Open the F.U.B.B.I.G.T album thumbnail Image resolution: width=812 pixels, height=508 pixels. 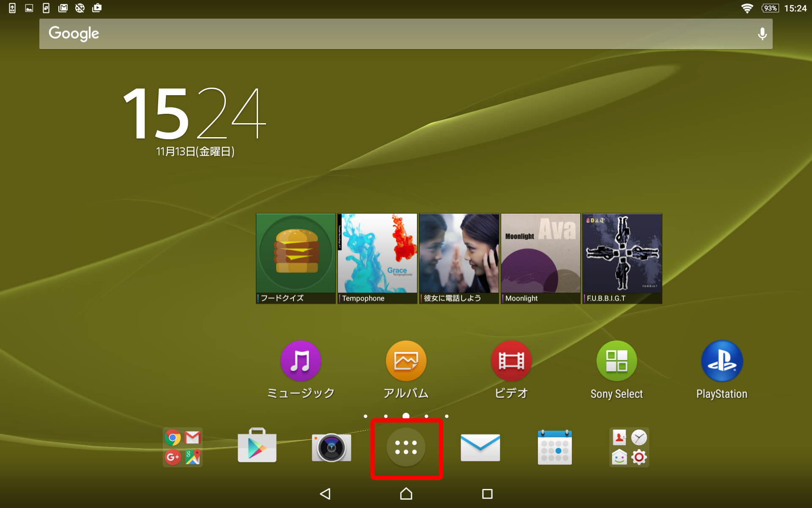(x=622, y=258)
